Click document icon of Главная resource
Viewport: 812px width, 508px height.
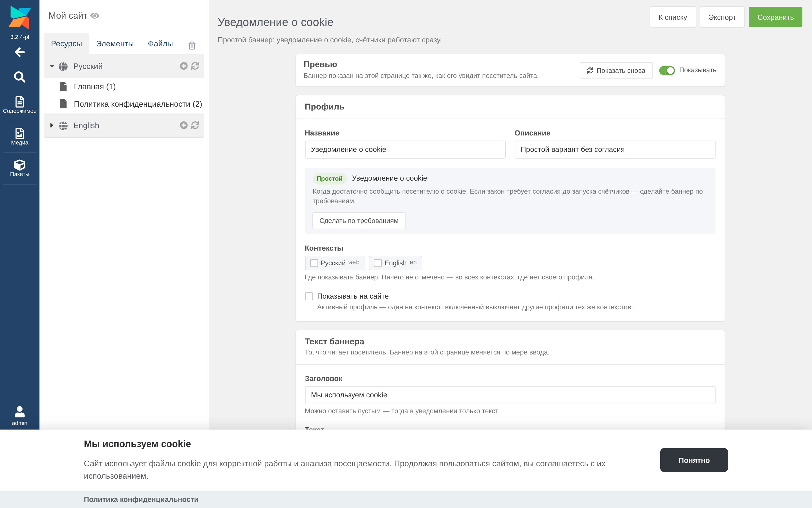[x=63, y=86]
